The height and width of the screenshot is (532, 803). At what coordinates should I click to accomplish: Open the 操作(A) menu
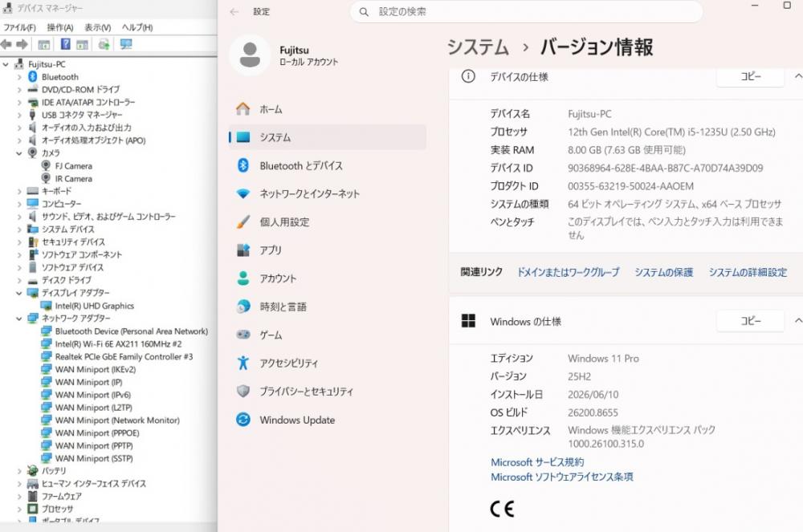tap(60, 27)
